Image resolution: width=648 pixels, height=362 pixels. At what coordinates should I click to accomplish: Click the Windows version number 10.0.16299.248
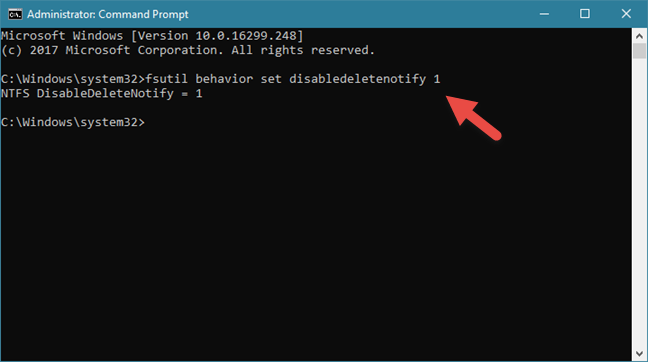(x=246, y=36)
